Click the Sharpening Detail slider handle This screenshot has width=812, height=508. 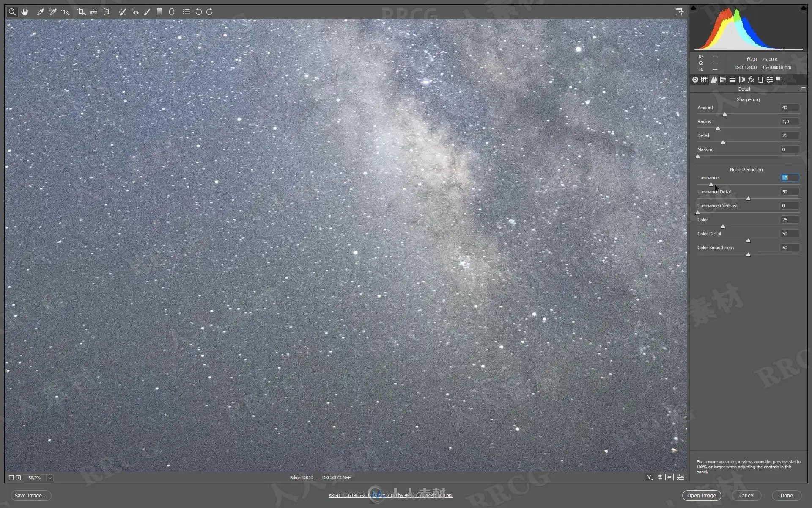723,142
